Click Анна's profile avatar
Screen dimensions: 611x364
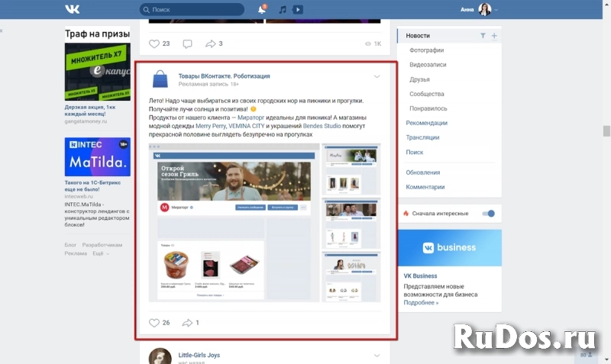tap(485, 9)
